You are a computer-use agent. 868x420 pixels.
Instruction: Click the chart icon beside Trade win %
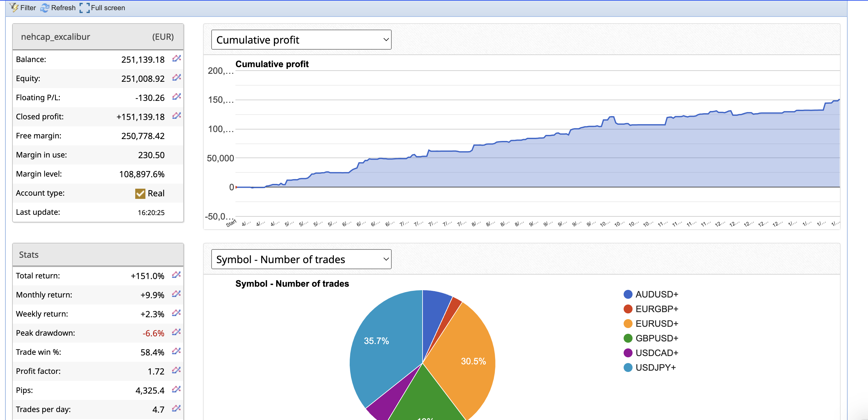pos(176,352)
